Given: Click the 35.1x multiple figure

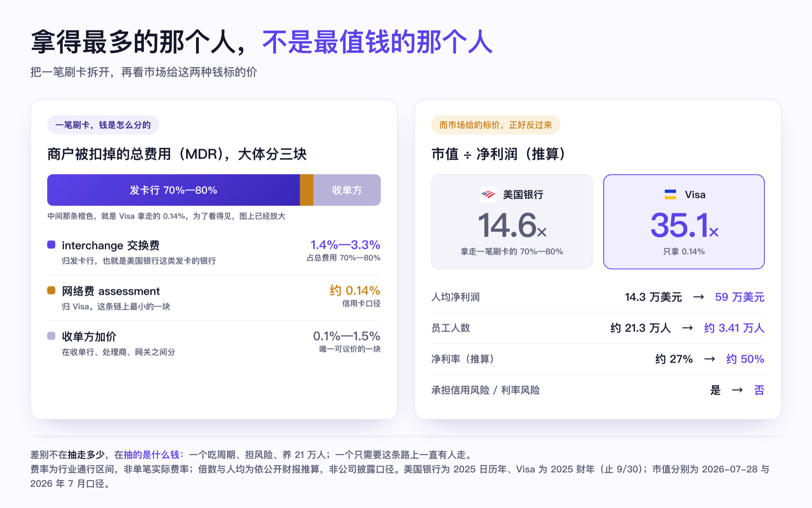Looking at the screenshot, I should (x=684, y=225).
